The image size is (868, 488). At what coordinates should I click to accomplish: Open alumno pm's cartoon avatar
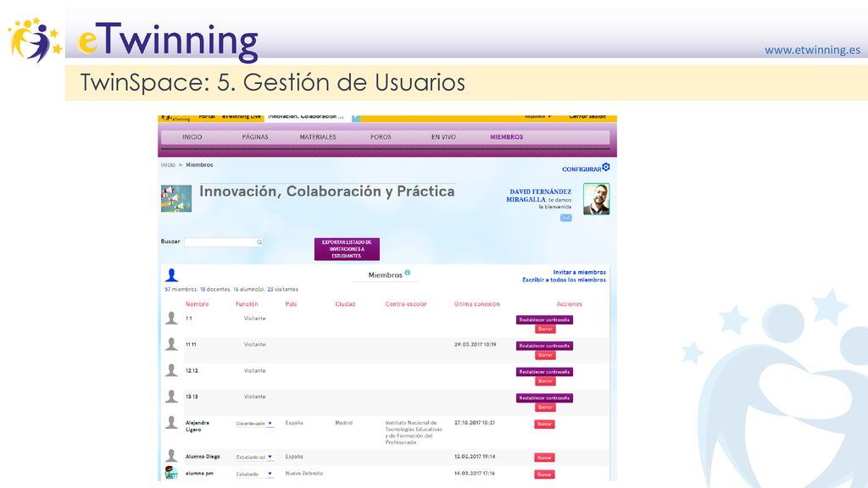click(171, 473)
